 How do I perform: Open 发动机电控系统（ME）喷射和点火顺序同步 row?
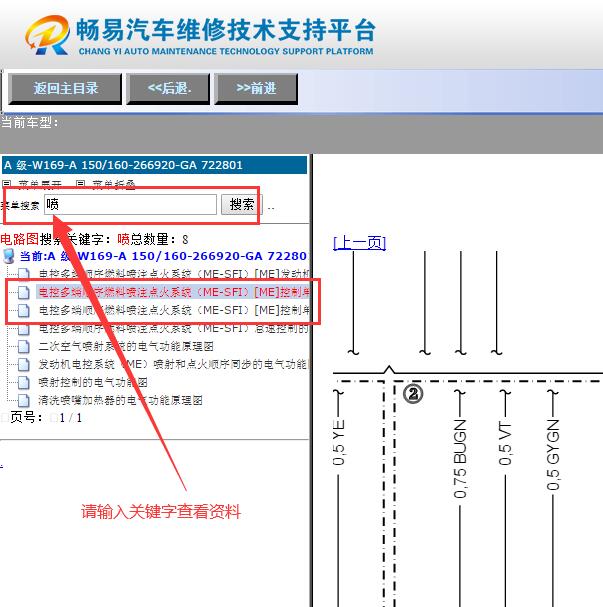click(173, 364)
